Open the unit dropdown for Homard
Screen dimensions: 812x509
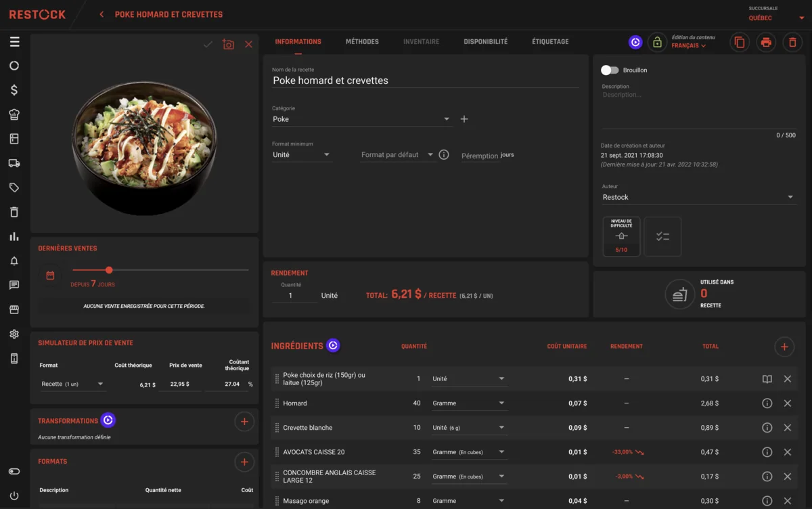(469, 403)
